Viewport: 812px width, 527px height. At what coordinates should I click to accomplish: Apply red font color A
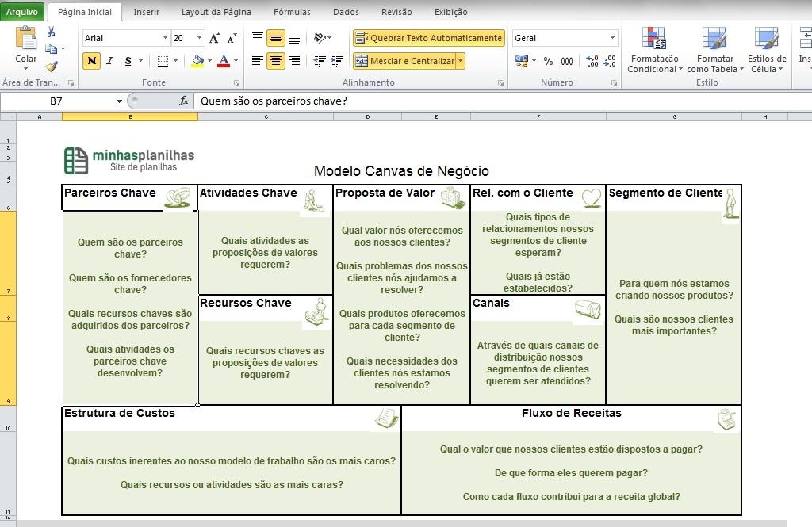[x=224, y=61]
